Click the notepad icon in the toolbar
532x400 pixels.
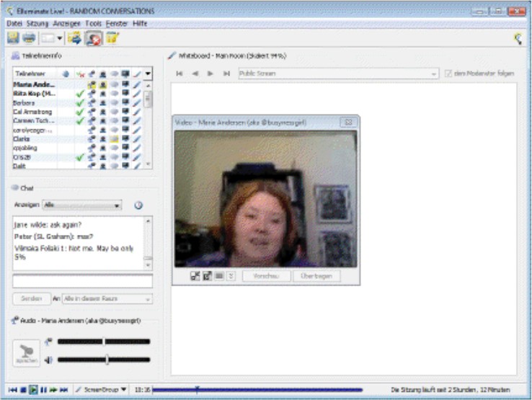112,38
